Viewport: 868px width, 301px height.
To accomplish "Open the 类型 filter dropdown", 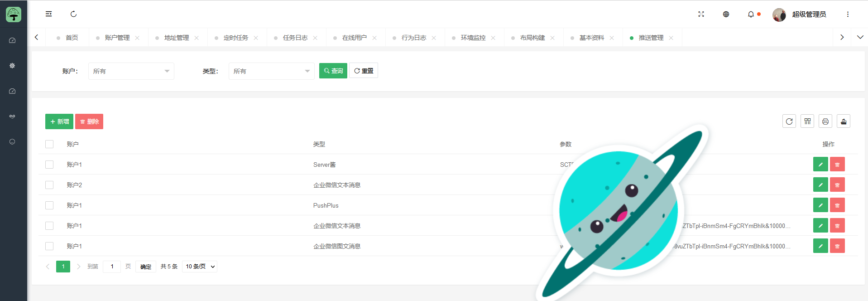I will pos(272,71).
